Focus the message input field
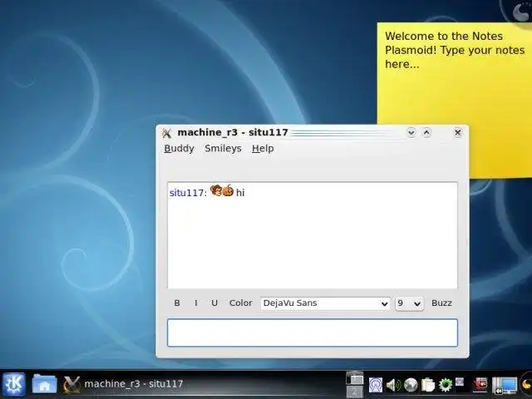Image resolution: width=532 pixels, height=399 pixels. click(313, 332)
